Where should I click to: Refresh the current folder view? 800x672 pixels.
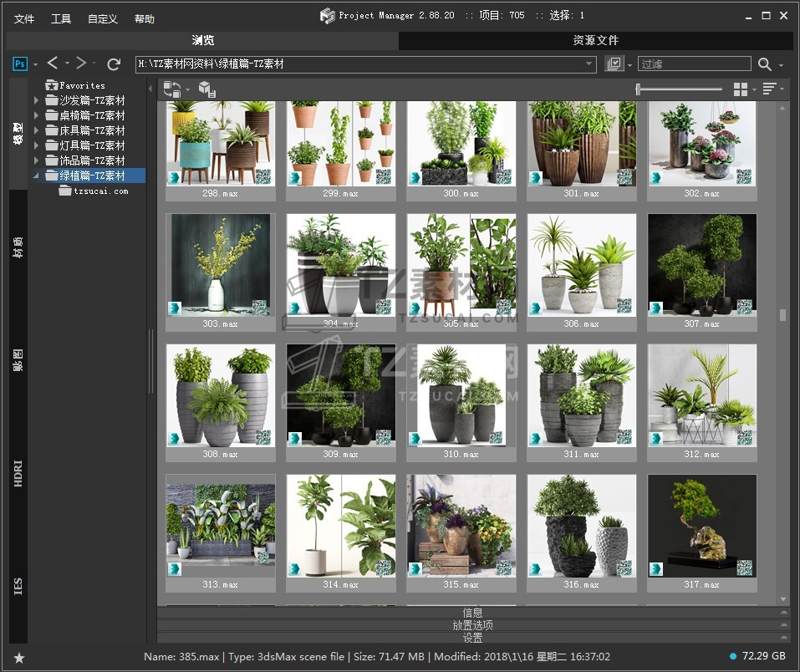pyautogui.click(x=114, y=64)
